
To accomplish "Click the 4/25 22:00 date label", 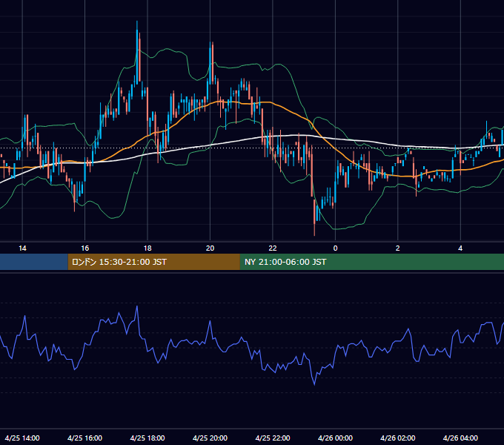I will click(x=273, y=438).
